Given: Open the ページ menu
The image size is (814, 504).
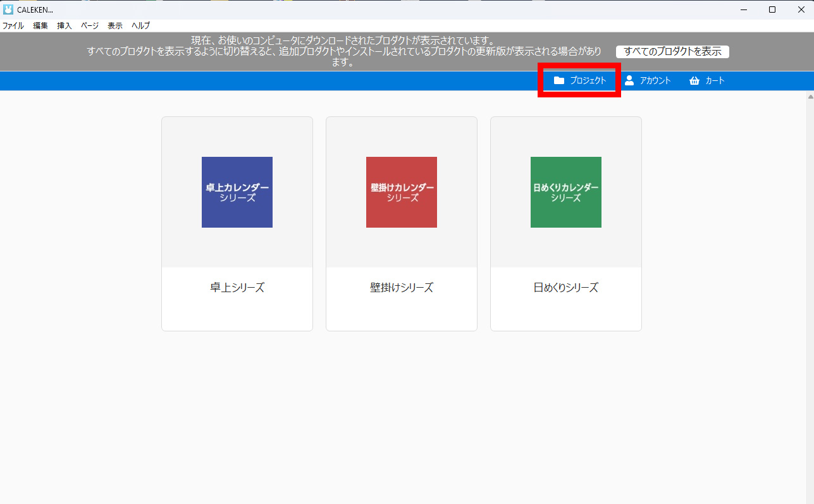Looking at the screenshot, I should [x=90, y=26].
